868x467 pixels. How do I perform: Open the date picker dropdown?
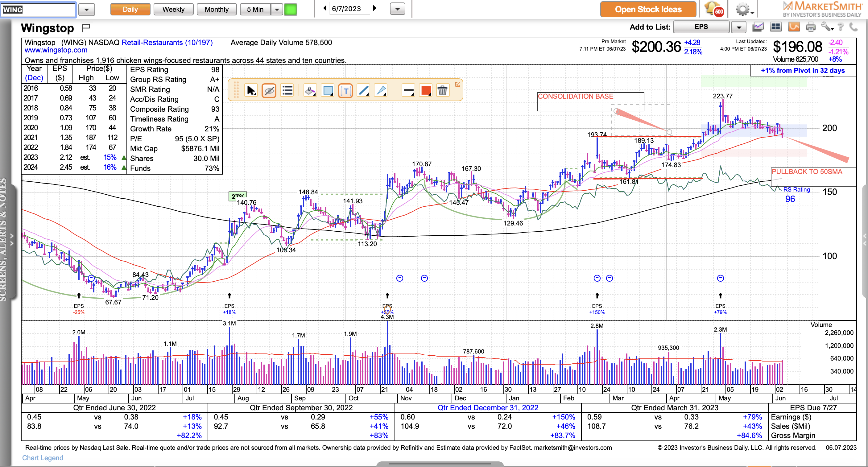397,9
